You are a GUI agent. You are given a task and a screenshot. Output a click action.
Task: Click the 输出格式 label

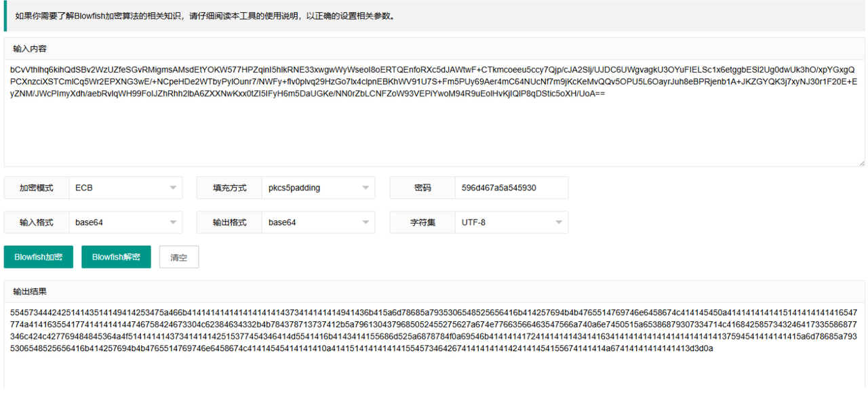[229, 222]
